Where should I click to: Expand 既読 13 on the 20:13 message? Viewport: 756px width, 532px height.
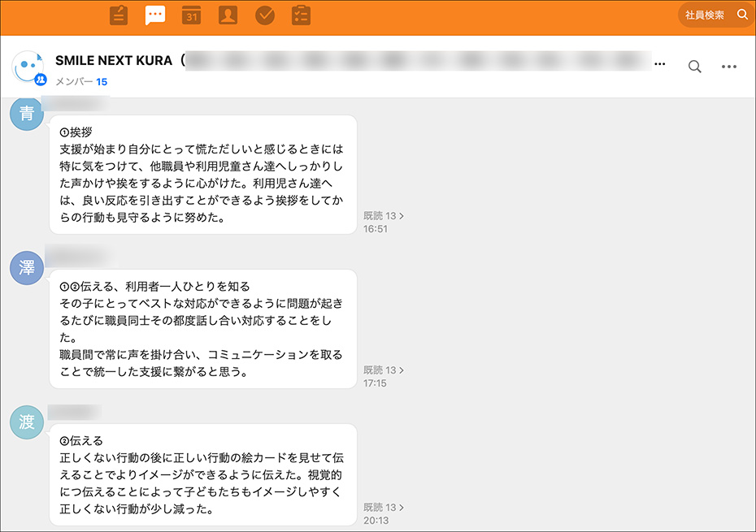(x=384, y=508)
